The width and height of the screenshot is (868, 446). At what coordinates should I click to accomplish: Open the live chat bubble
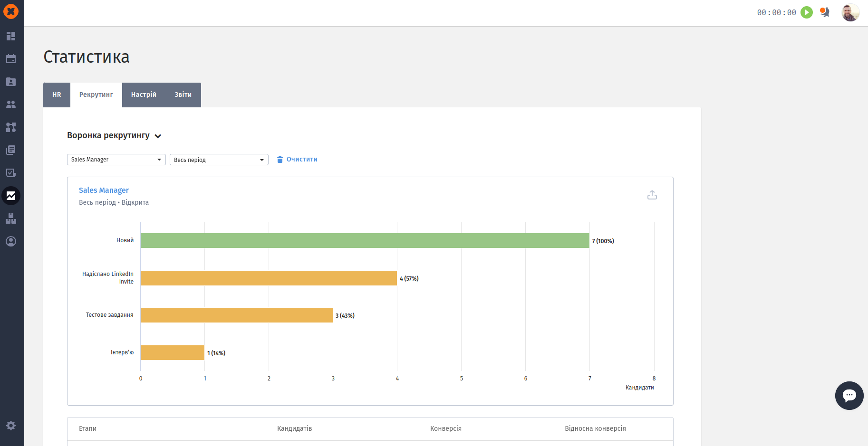click(849, 395)
